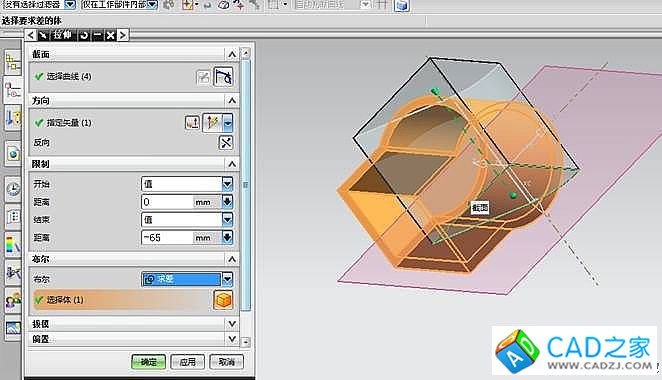This screenshot has height=380, width=662.
Task: Click the clock history icon in left sidebar
Action: click(13, 189)
